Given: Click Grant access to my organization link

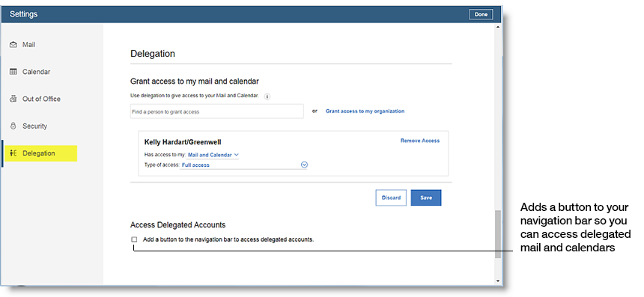Looking at the screenshot, I should click(365, 111).
